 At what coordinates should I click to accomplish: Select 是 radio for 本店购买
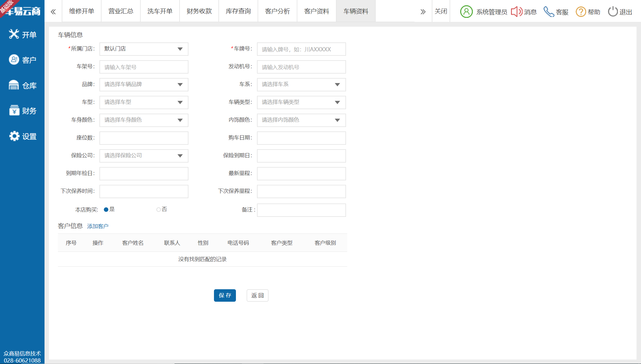(106, 209)
